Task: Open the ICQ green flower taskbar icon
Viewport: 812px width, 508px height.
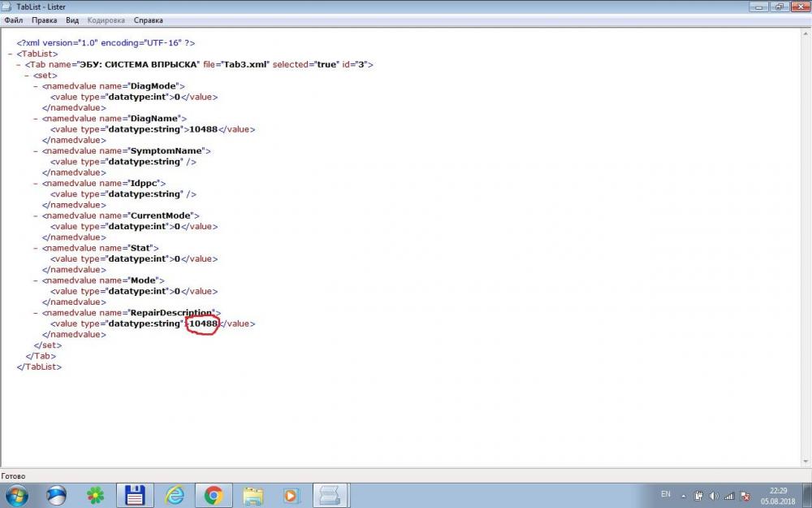Action: pyautogui.click(x=95, y=496)
